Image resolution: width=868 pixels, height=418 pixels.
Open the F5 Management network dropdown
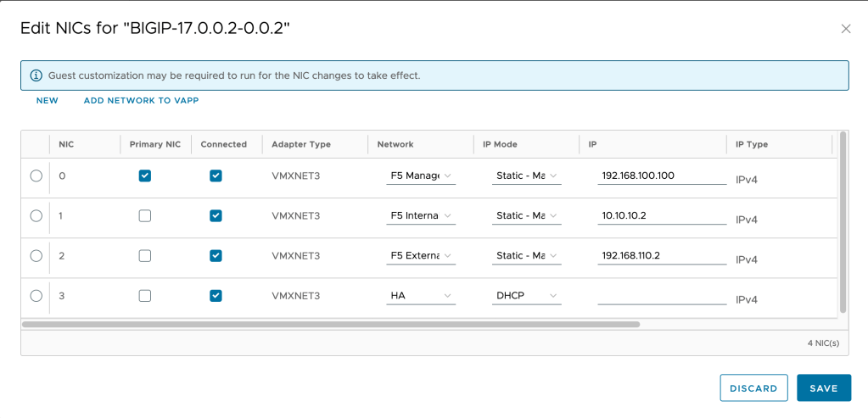pos(421,176)
